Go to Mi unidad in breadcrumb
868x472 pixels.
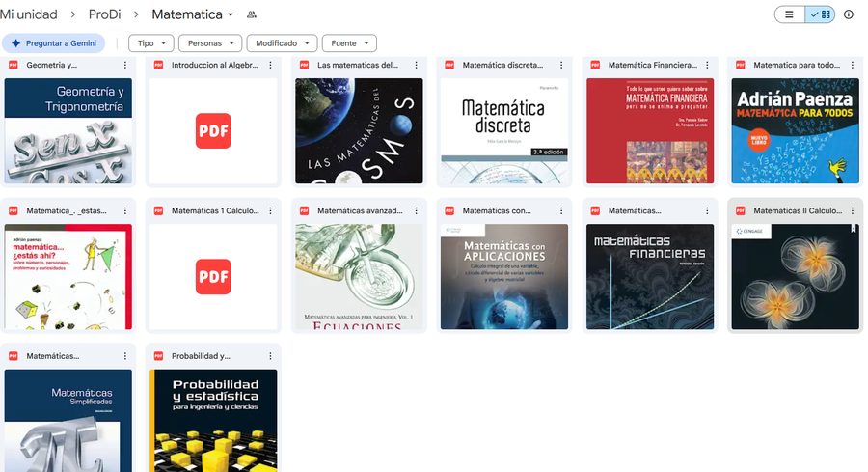coord(29,14)
